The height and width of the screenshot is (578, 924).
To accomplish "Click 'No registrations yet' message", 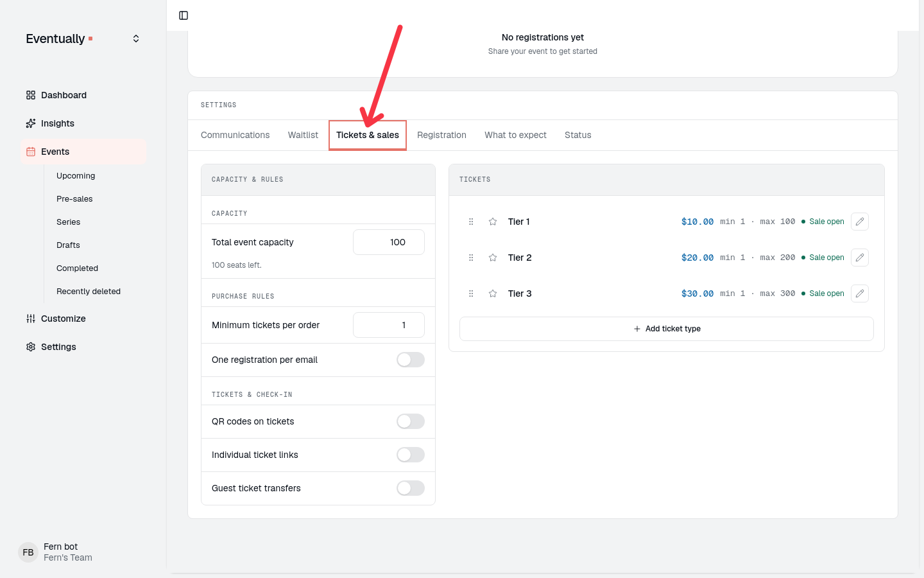I will 543,37.
